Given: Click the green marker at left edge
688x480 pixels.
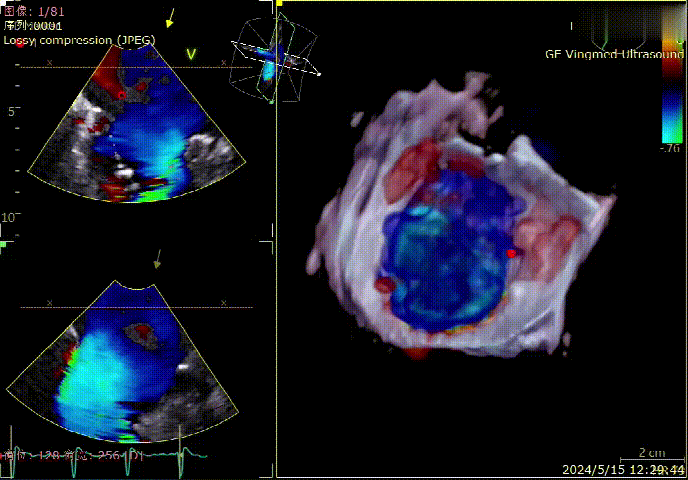Looking at the screenshot, I should click(x=4, y=243).
